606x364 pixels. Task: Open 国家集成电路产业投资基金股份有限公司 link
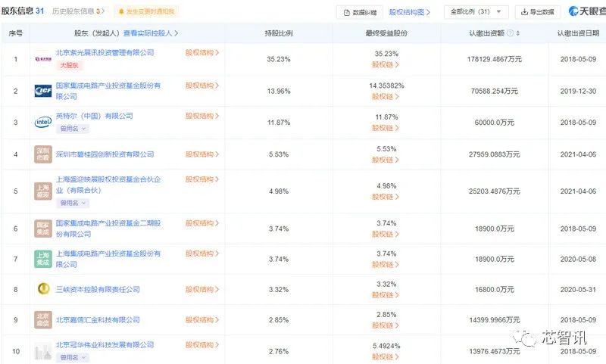(108, 91)
